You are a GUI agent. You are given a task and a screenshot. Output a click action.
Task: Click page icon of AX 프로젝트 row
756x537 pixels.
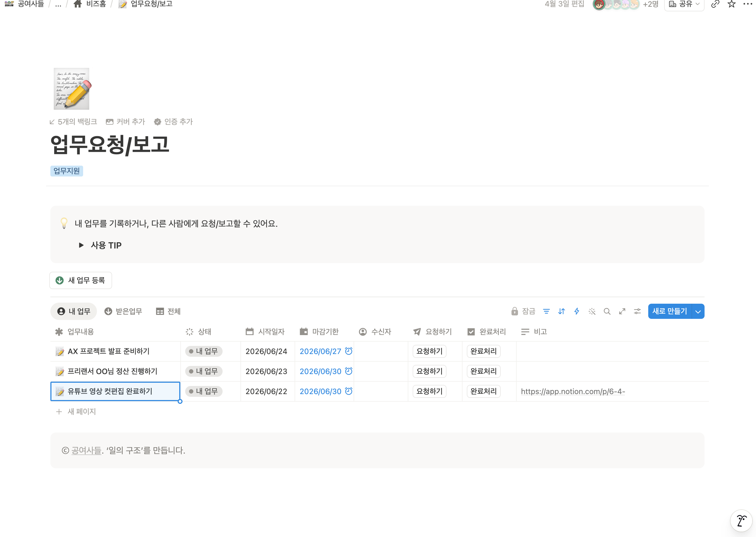tap(60, 351)
